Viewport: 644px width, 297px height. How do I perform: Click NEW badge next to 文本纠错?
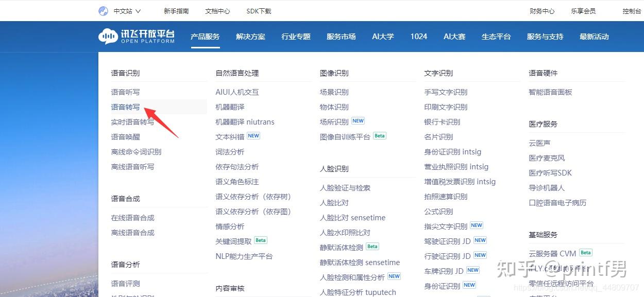click(x=253, y=136)
